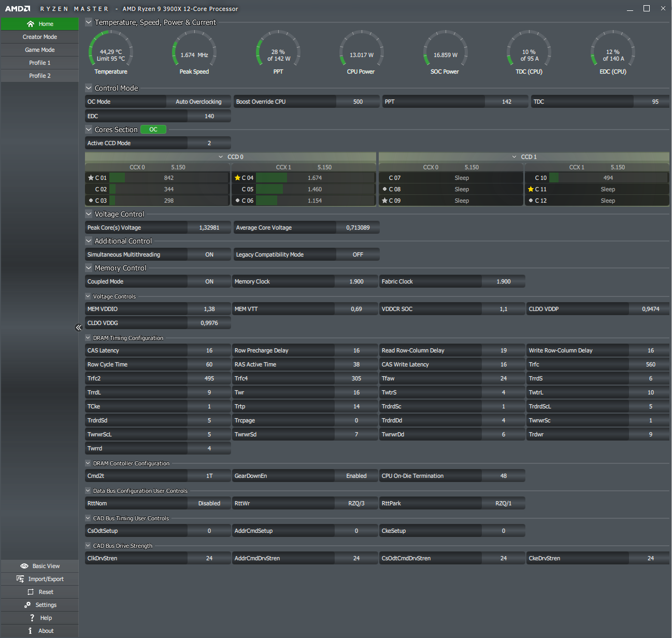
Task: Click the EDC (CPU) gauge dial
Action: pos(613,48)
